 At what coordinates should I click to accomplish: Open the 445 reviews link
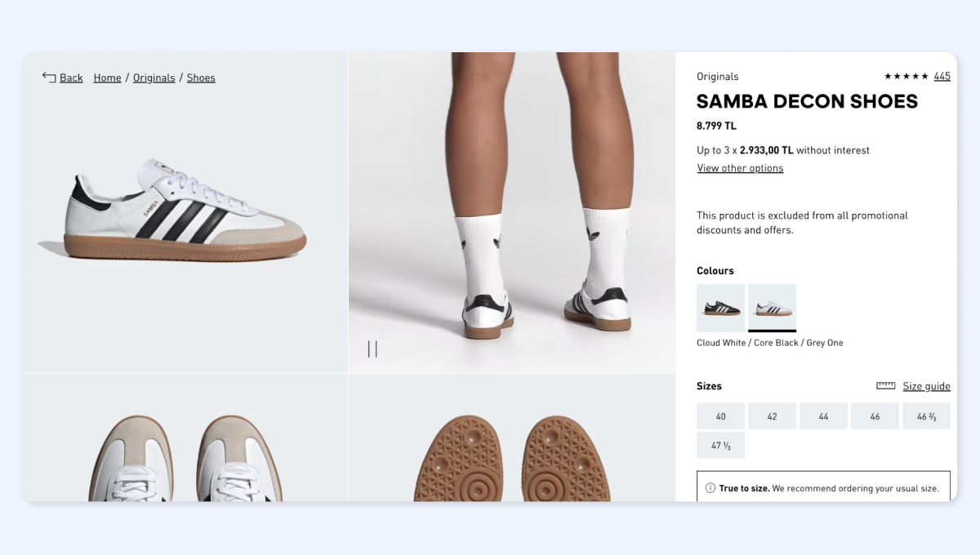tap(942, 77)
